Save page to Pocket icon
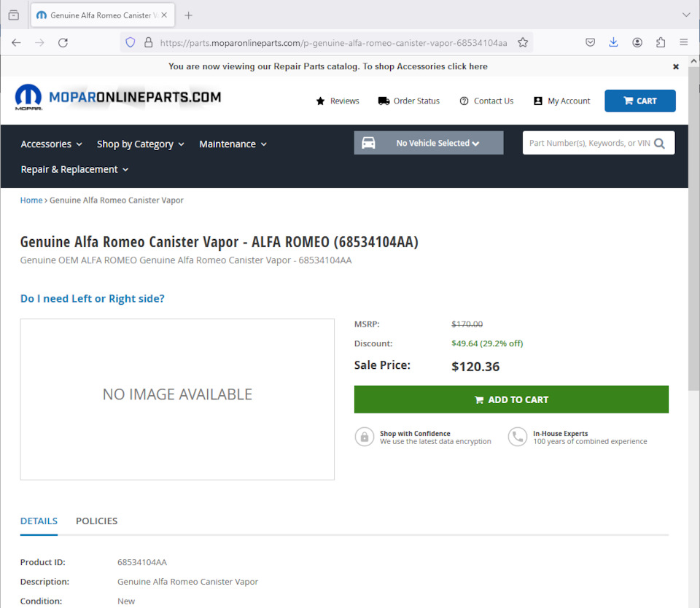This screenshot has width=700, height=608. tap(591, 42)
